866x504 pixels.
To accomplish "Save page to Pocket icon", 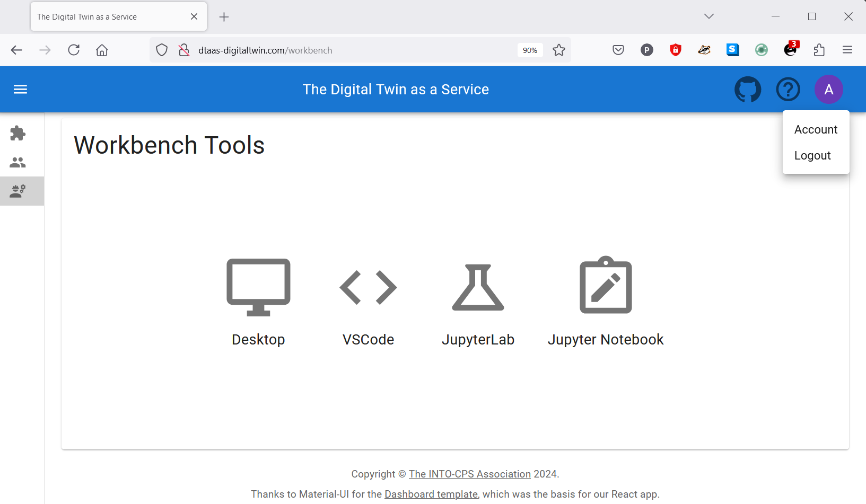I will point(618,50).
